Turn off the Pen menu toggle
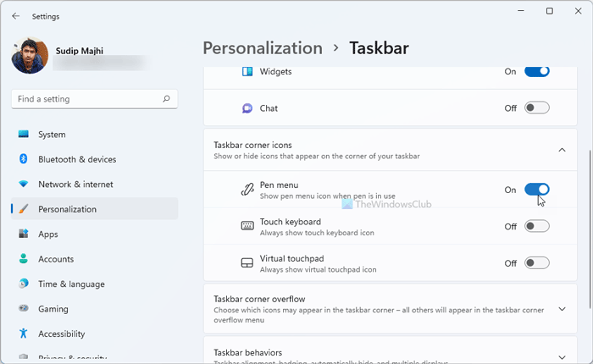 (537, 190)
